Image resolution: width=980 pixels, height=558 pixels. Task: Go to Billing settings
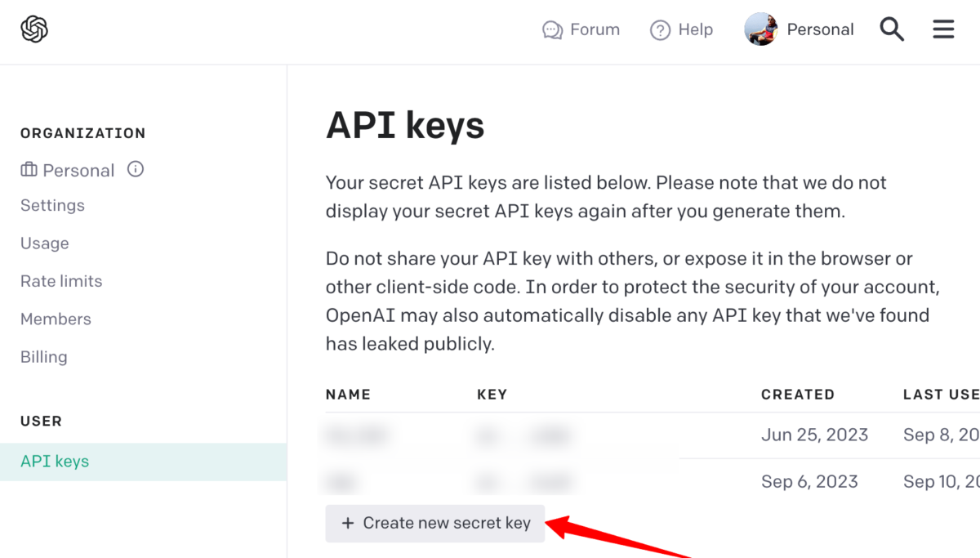(43, 356)
